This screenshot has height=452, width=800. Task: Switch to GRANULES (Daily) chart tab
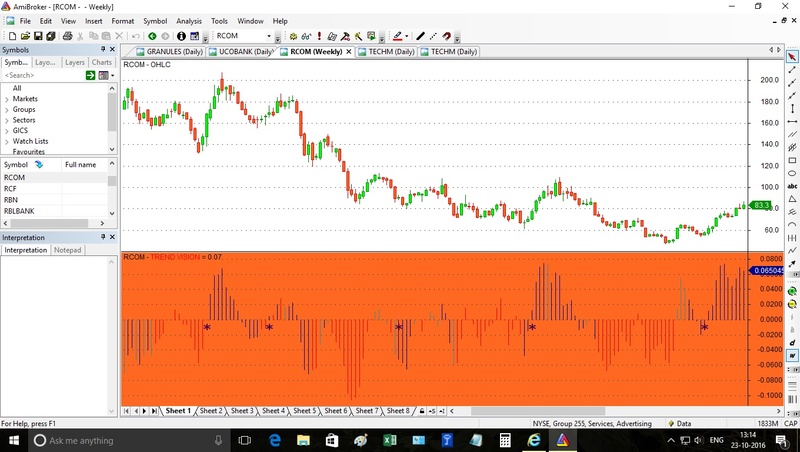(x=169, y=52)
